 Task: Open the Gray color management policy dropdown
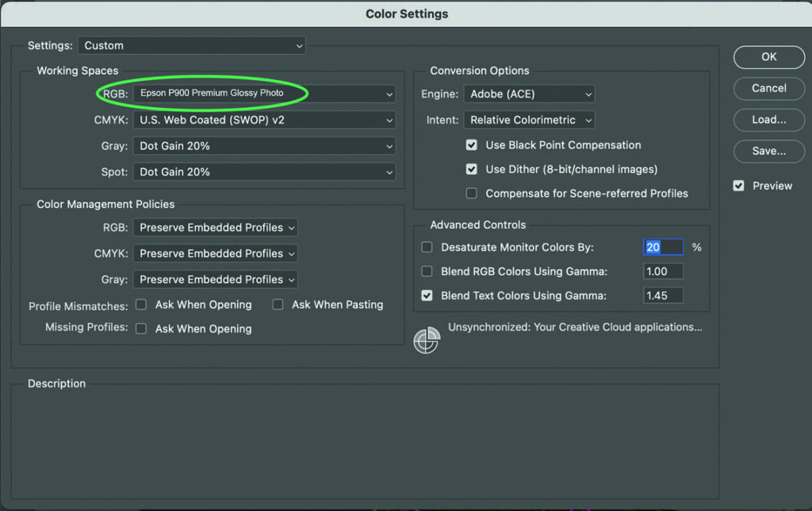tap(215, 279)
